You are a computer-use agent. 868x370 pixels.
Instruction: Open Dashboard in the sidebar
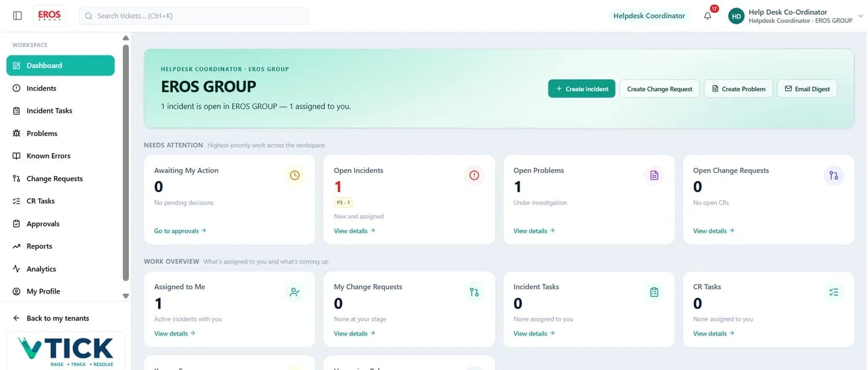[x=60, y=65]
